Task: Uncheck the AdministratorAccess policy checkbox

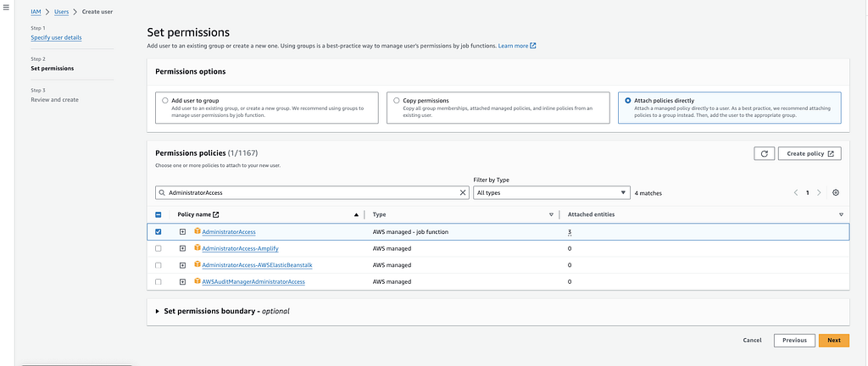Action: click(159, 231)
